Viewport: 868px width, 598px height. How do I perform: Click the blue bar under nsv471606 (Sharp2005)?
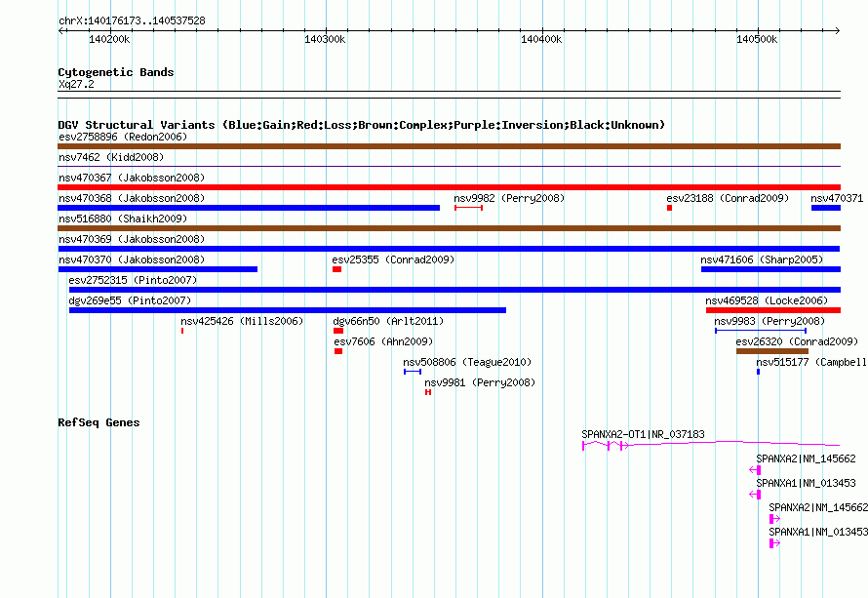click(770, 269)
